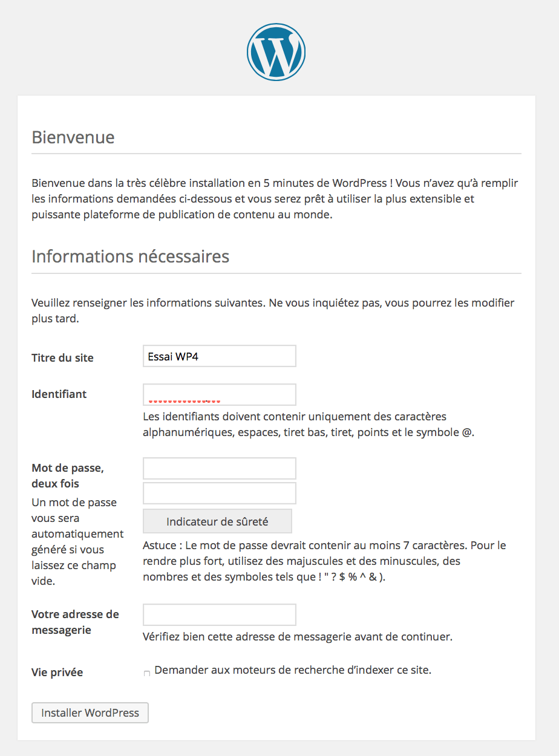
Task: Click the "Demander aux moteurs de recherche" checkbox label
Action: 293,670
